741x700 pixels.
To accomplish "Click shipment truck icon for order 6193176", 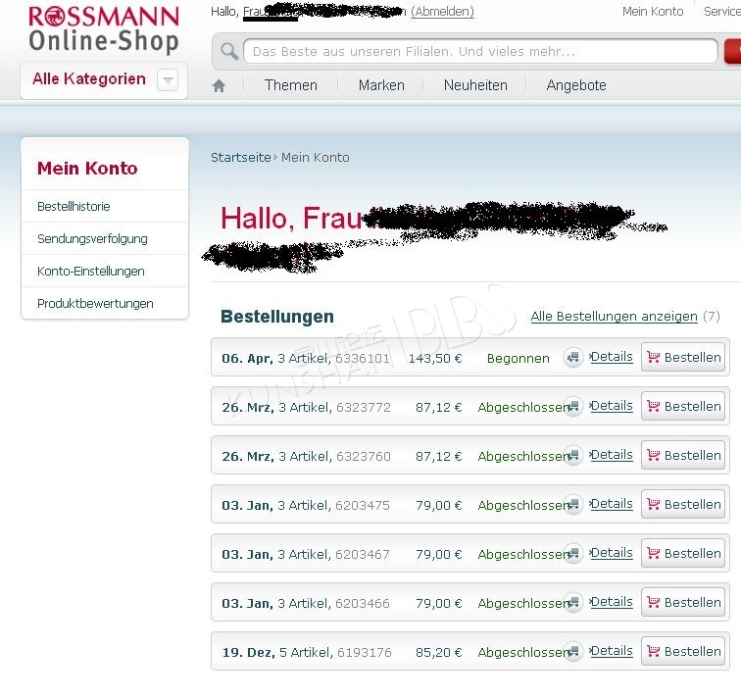I will [572, 651].
